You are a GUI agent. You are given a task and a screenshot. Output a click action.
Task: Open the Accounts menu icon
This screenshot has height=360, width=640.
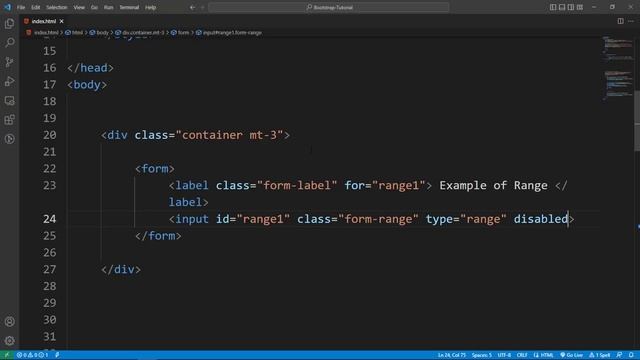tap(9, 322)
